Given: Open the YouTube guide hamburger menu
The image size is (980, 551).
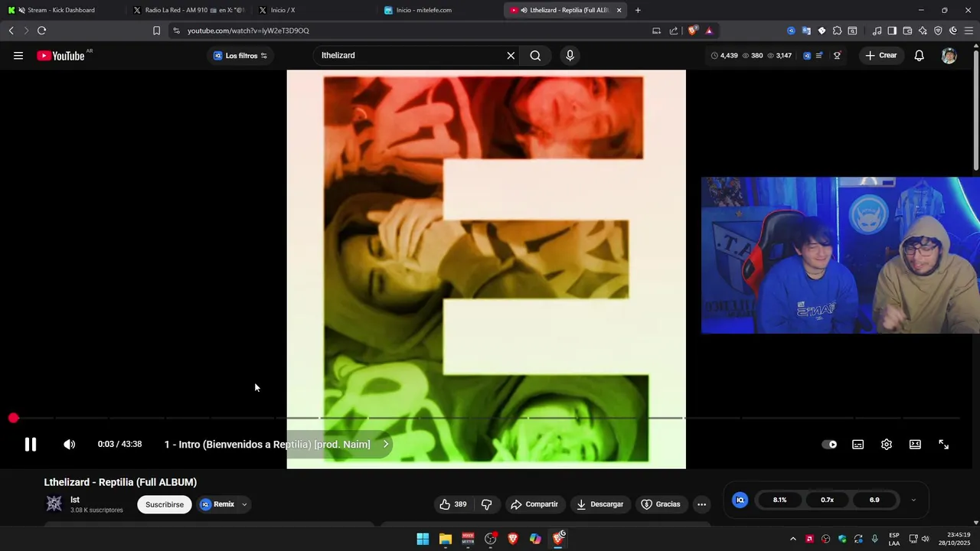Looking at the screenshot, I should tap(18, 56).
